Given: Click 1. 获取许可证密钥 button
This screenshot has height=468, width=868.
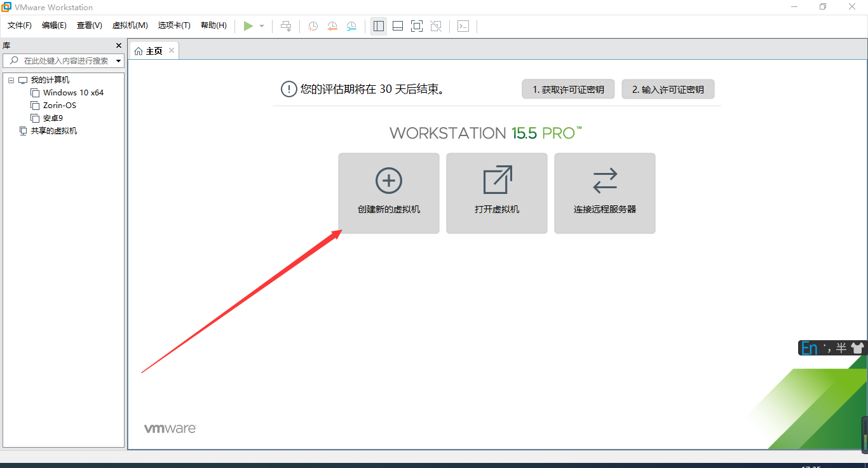Looking at the screenshot, I should (x=568, y=90).
